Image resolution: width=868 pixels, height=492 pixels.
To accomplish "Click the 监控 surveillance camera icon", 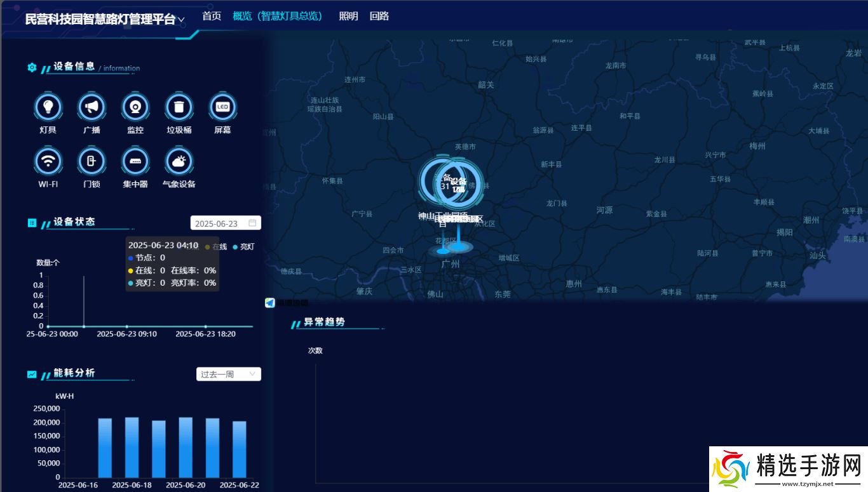I will 135,107.
